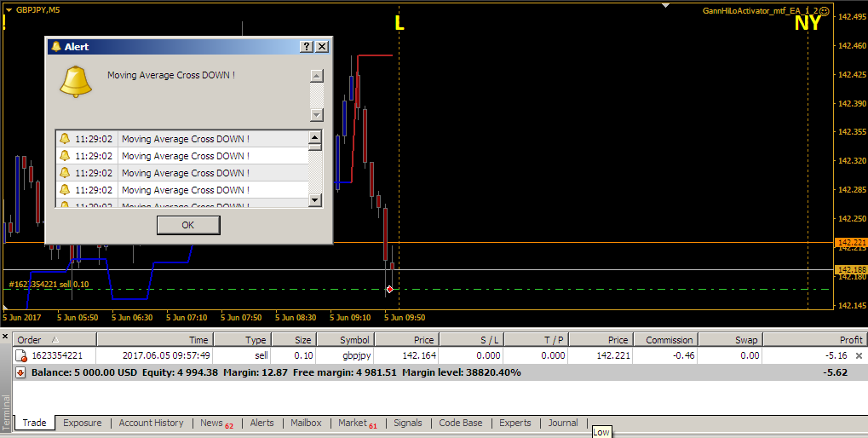Close order 1623354221 with the x icon
The width and height of the screenshot is (868, 438).
coord(859,355)
